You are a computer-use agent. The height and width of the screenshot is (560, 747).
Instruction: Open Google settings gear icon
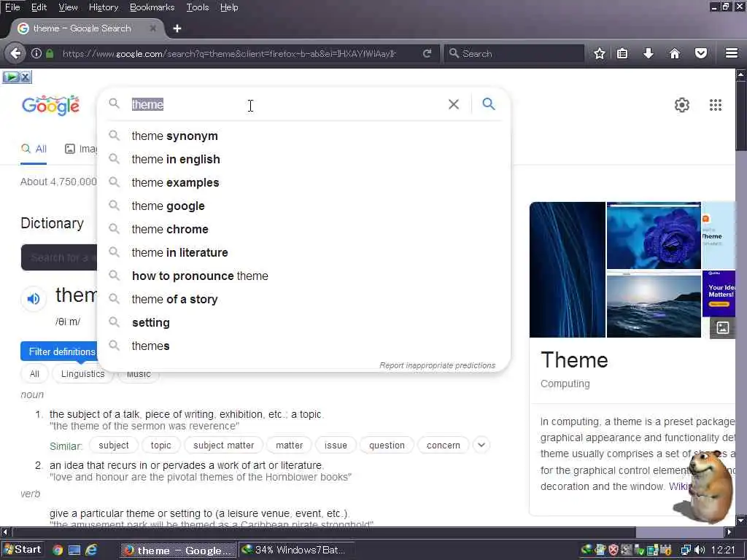(682, 105)
